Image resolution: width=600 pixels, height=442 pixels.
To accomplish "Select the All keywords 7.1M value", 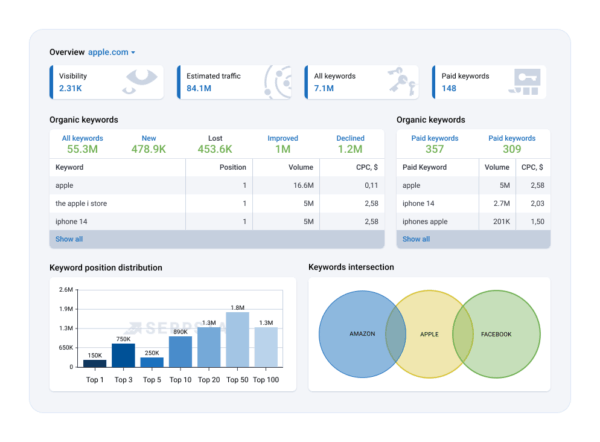I will (324, 88).
